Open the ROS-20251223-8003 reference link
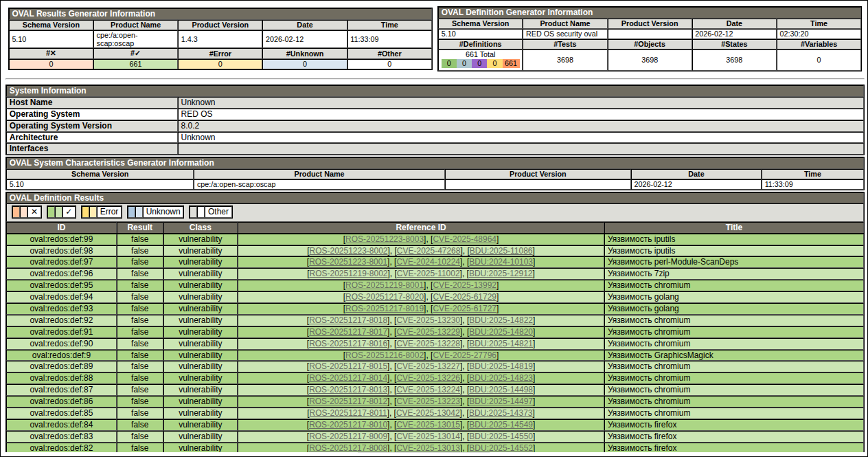 pos(385,239)
